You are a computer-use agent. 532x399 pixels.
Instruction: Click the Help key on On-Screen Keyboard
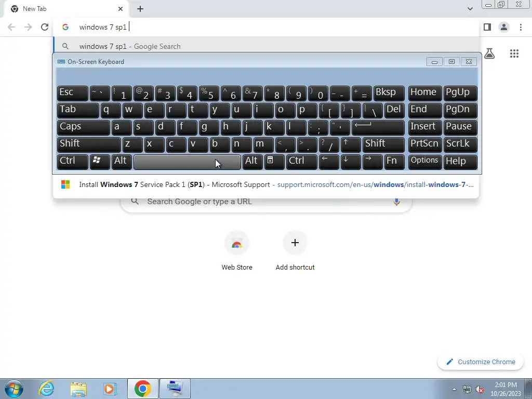coord(460,162)
